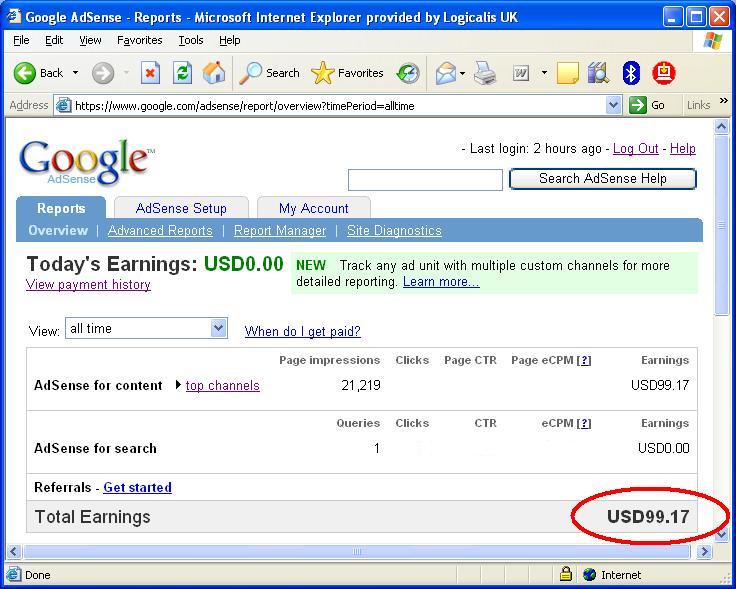This screenshot has height=589, width=736.
Task: Click the Referrals Get started link
Action: tap(138, 488)
